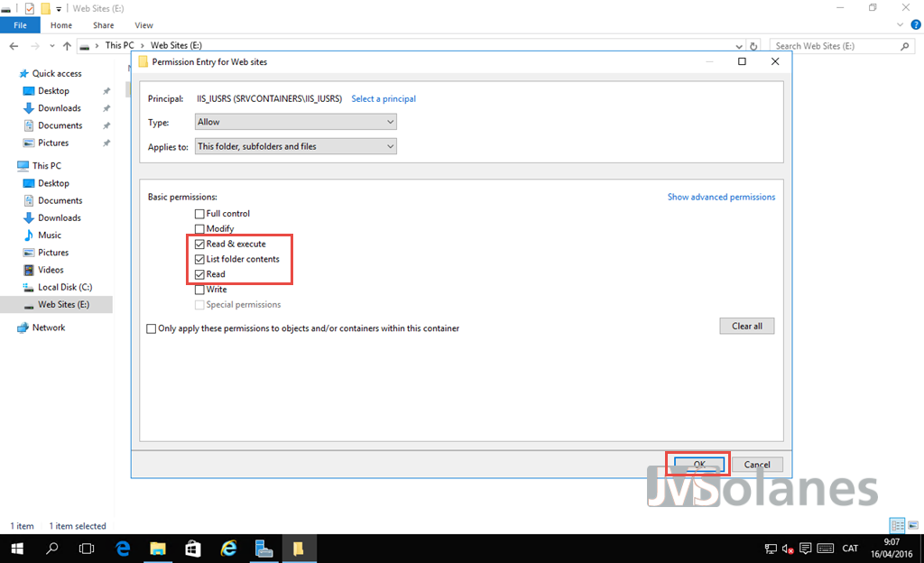Open the Share ribbon tab
The height and width of the screenshot is (563, 924).
[x=104, y=25]
